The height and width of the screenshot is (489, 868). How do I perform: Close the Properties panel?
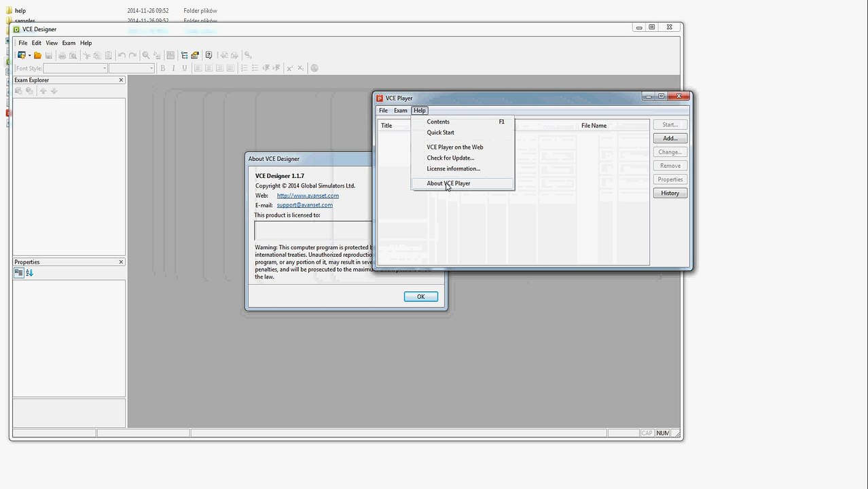pos(121,262)
